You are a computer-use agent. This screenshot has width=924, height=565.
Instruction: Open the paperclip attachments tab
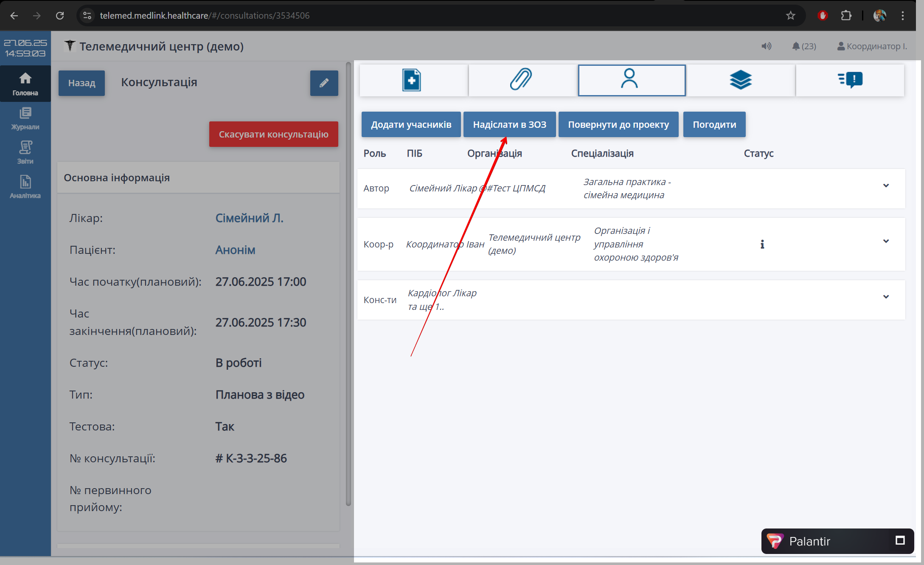pyautogui.click(x=522, y=80)
